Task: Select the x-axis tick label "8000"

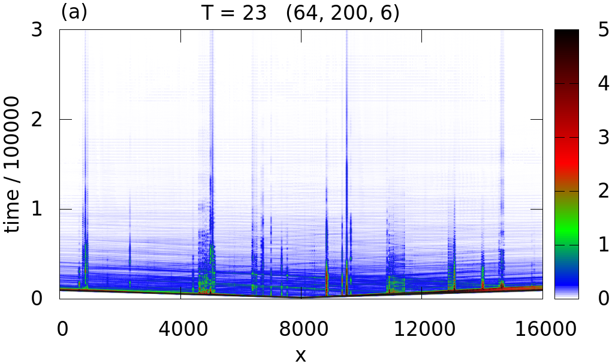Action: pos(303,329)
